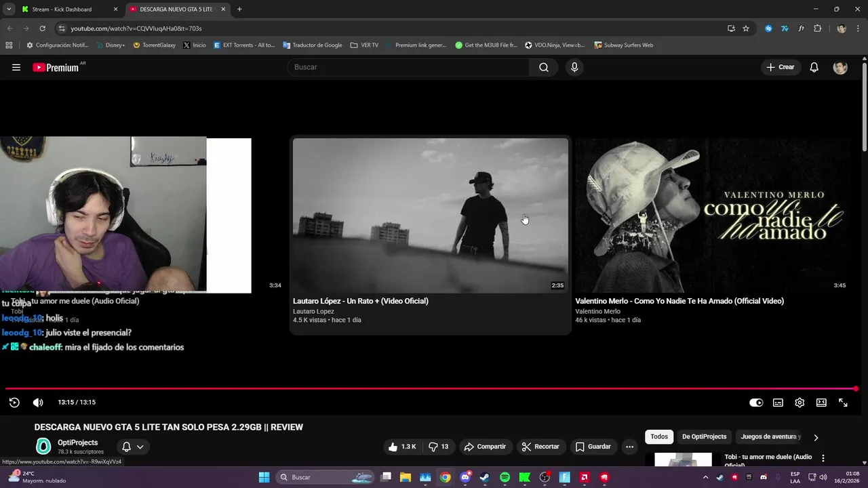Open the Chrome apps grid shortcut
The height and width of the screenshot is (488, 868).
[x=9, y=45]
